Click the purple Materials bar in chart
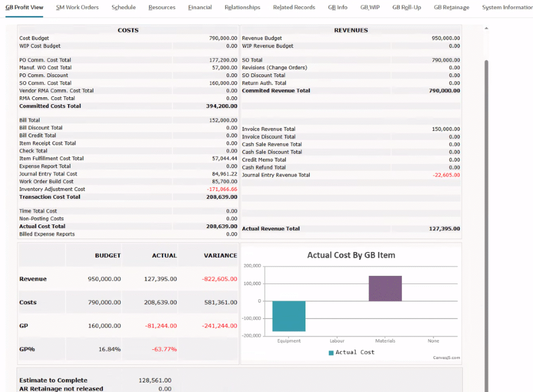 (385, 288)
